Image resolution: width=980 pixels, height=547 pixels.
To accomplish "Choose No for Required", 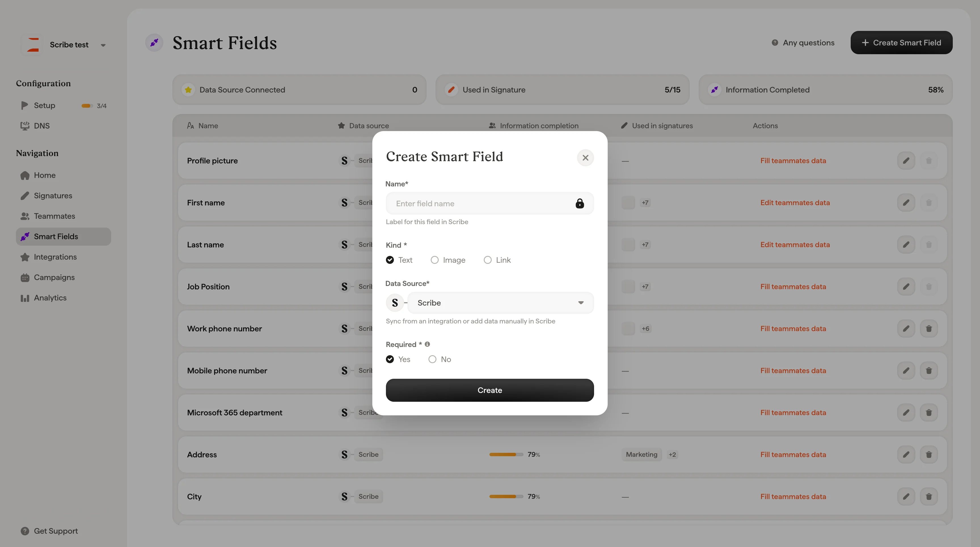I will tap(432, 359).
